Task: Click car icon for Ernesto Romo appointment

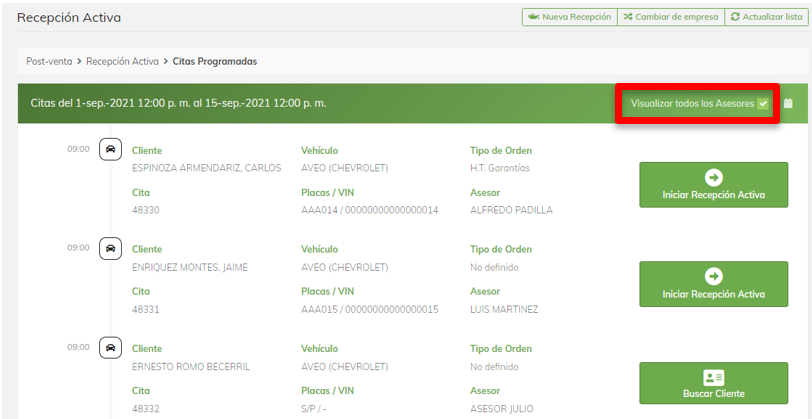Action: pos(111,347)
